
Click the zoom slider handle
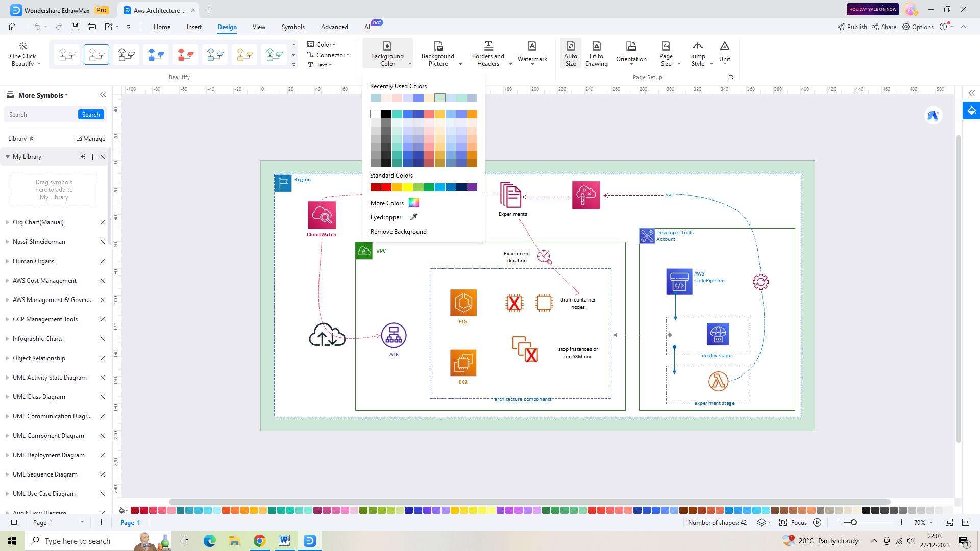click(x=853, y=522)
